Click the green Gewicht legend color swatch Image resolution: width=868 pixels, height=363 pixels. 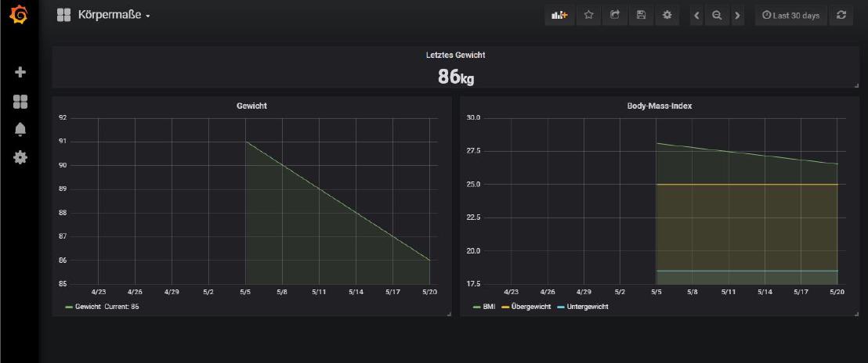click(69, 307)
